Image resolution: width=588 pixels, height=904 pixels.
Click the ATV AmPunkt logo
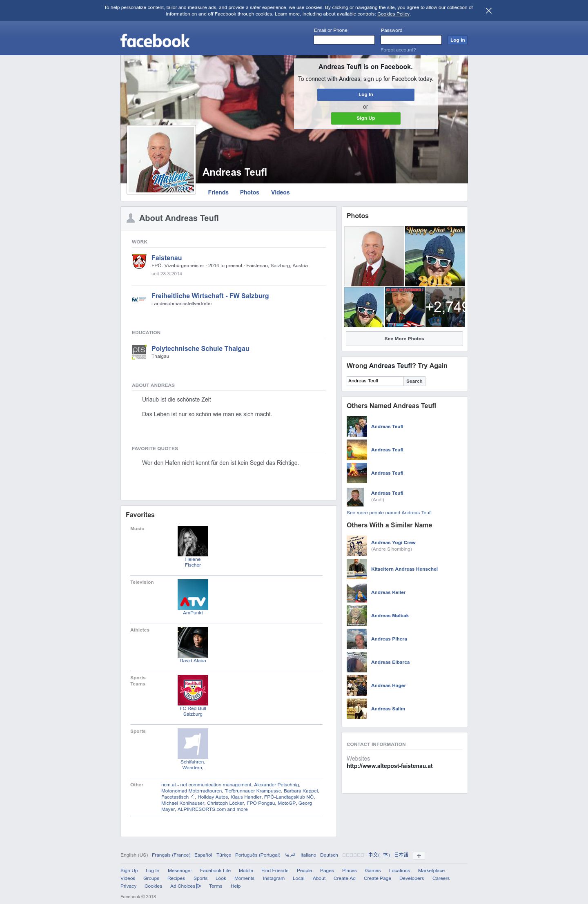click(193, 594)
